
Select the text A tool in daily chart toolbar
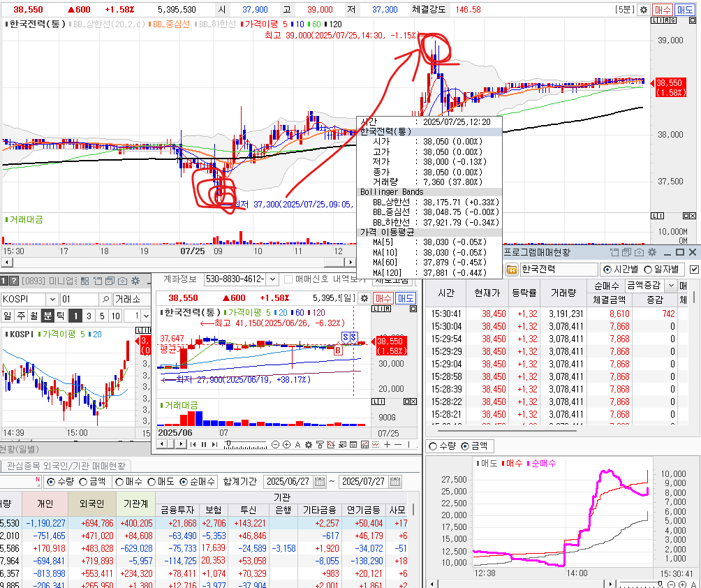[297, 444]
